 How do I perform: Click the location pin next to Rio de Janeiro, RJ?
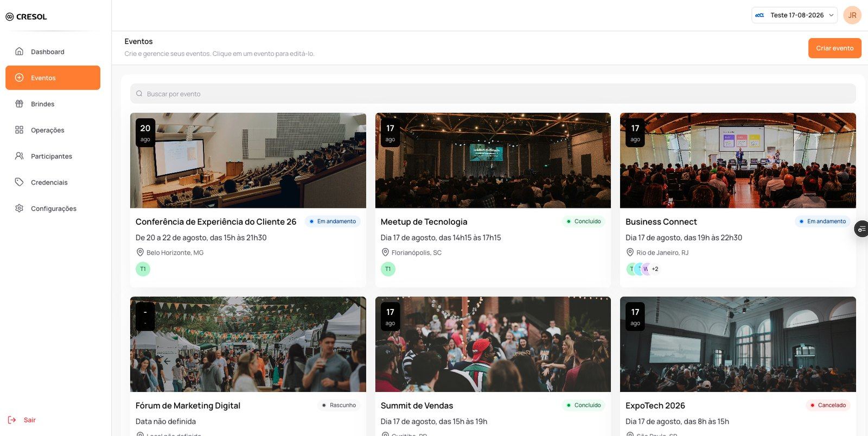[630, 252]
